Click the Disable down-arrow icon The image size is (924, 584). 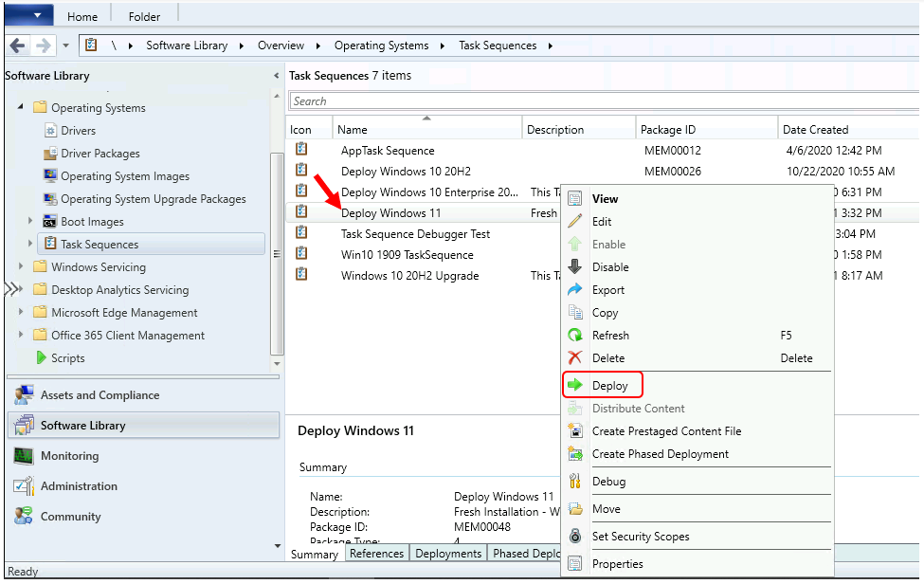(574, 266)
